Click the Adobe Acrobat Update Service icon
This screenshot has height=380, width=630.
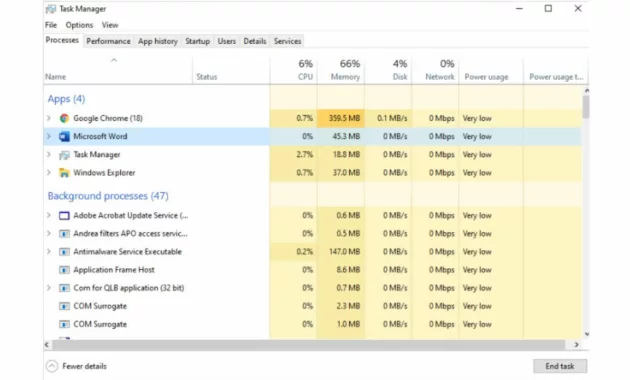pos(64,216)
